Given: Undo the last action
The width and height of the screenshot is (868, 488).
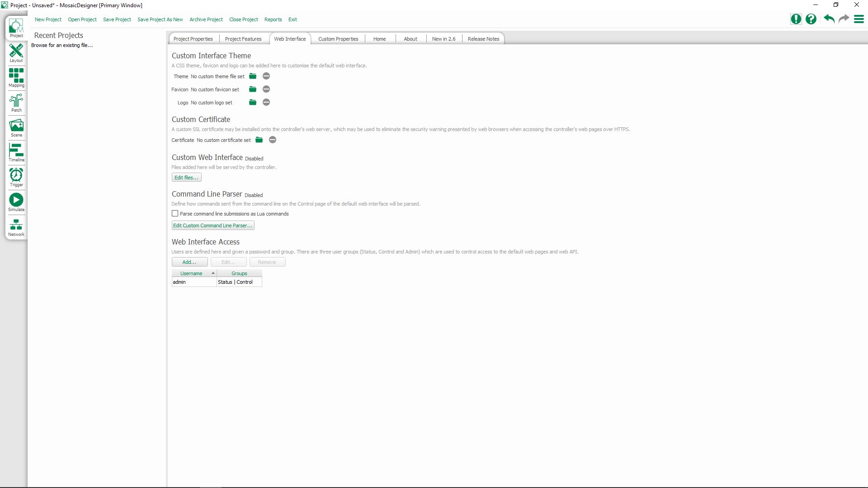Looking at the screenshot, I should (x=829, y=19).
